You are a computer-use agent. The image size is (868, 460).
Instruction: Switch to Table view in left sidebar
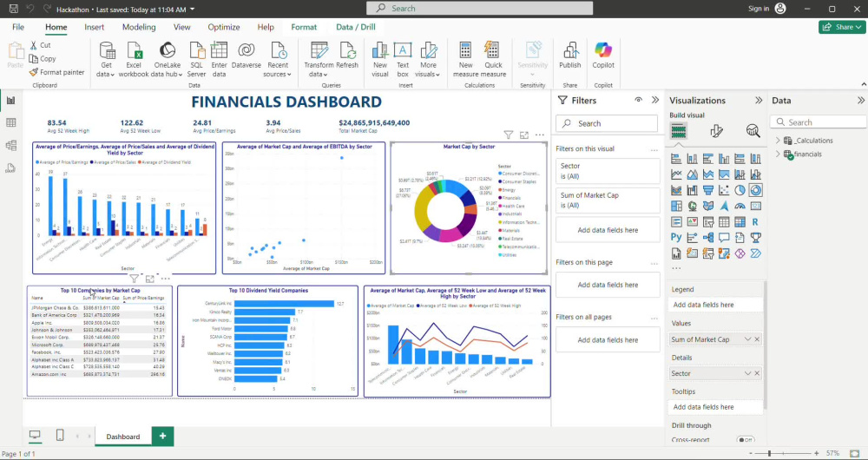pos(10,123)
